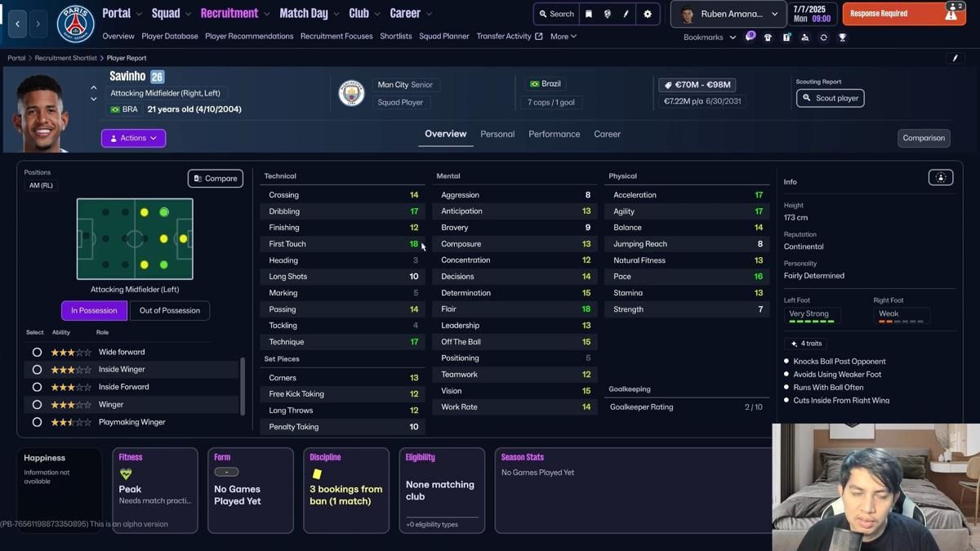This screenshot has height=551, width=980.
Task: Click the Form condition pill indicator
Action: pyautogui.click(x=225, y=471)
